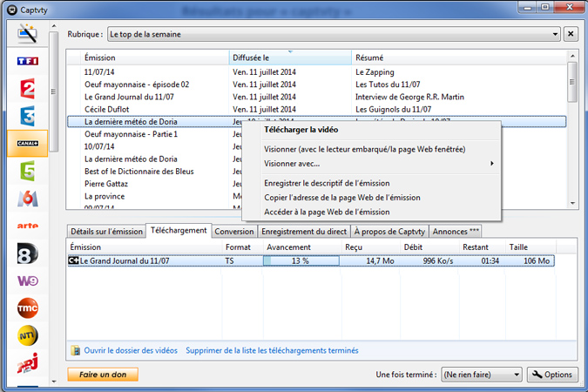Choose 'Télécharger la vidéo' from context menu
Viewport: 588px width, 392px height.
click(301, 131)
